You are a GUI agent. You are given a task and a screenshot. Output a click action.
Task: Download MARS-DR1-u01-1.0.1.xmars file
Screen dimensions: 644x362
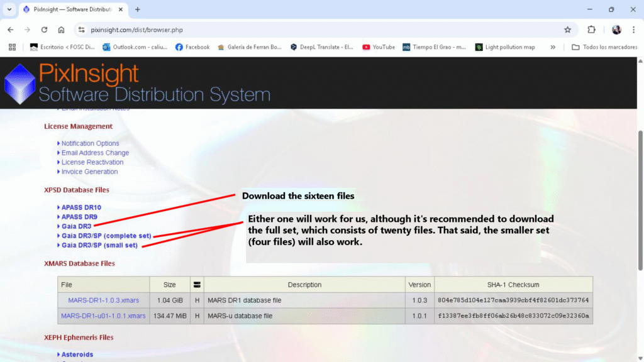pos(103,316)
